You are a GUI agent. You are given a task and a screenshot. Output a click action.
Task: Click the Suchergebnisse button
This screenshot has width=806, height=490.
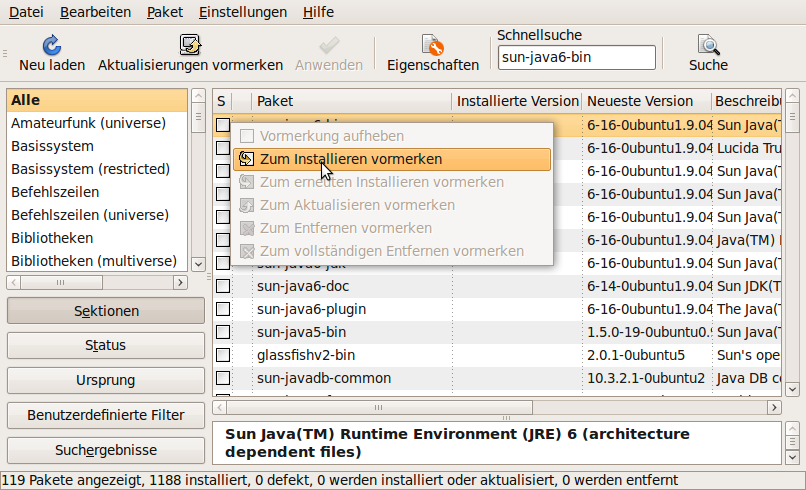106,450
